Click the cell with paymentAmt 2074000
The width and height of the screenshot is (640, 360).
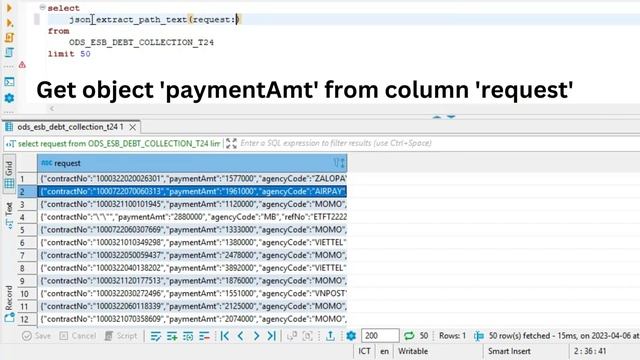[x=192, y=319]
